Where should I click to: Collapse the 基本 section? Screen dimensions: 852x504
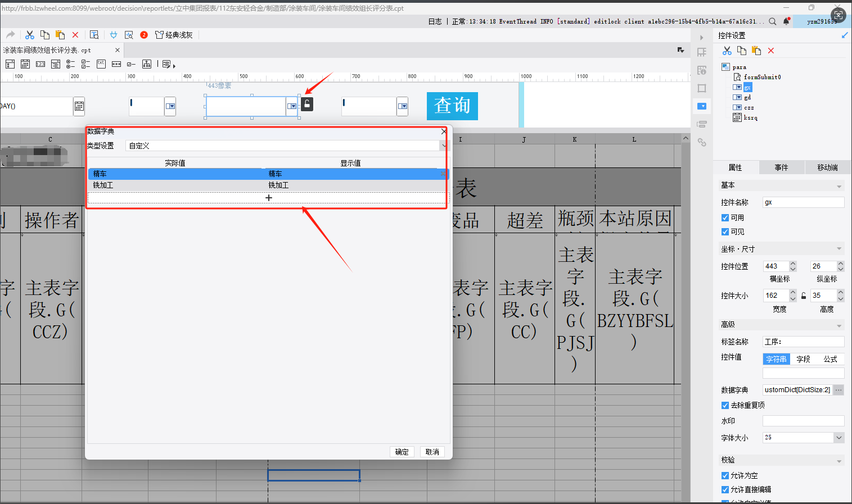(x=839, y=185)
